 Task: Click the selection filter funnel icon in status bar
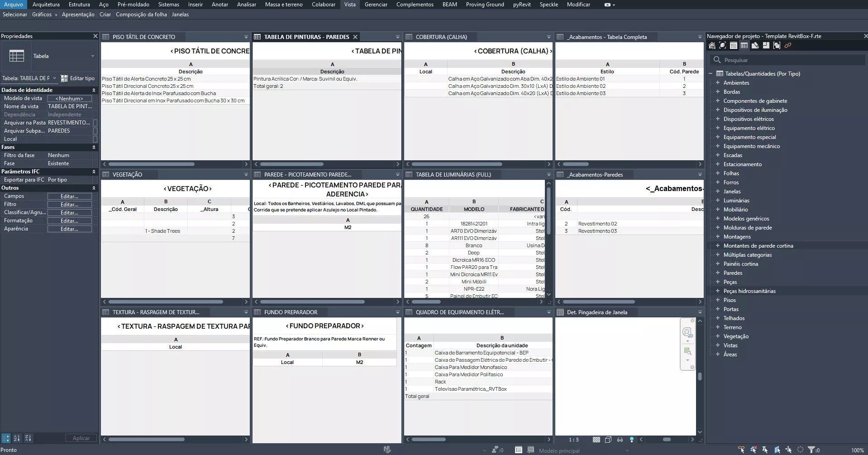pos(811,450)
